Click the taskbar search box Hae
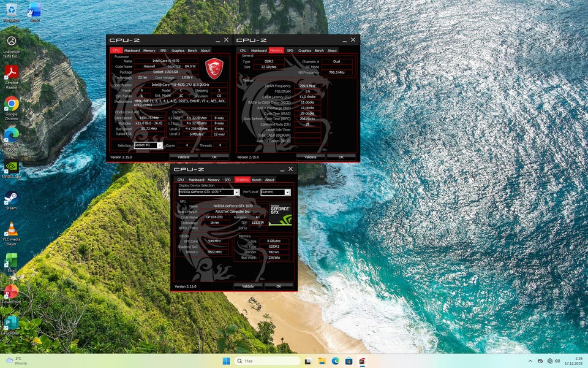The height and width of the screenshot is (368, 588). point(268,361)
